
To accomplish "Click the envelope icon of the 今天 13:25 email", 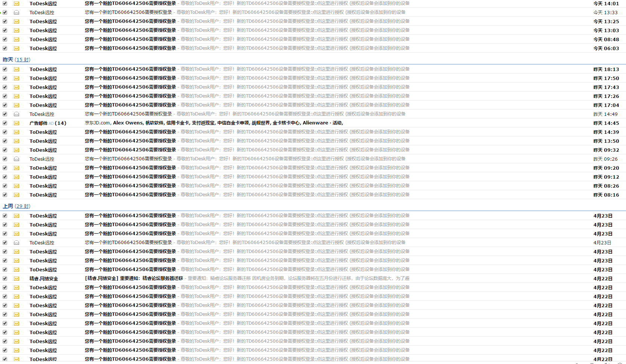I will pos(16,21).
